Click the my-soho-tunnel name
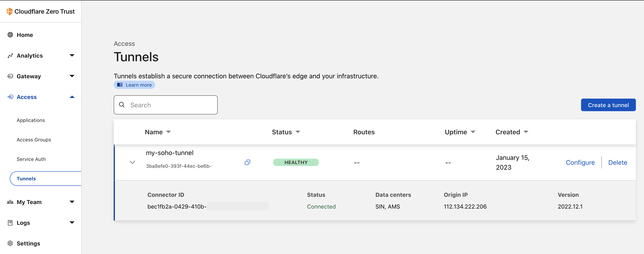The width and height of the screenshot is (644, 254). (170, 153)
